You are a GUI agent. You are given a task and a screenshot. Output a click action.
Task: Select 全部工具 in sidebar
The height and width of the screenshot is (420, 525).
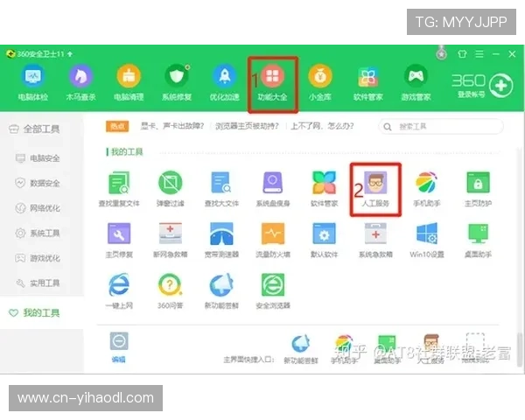[34, 129]
